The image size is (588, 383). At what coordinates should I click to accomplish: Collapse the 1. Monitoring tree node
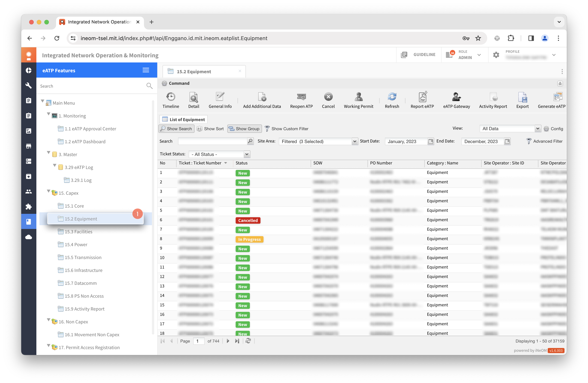49,114
